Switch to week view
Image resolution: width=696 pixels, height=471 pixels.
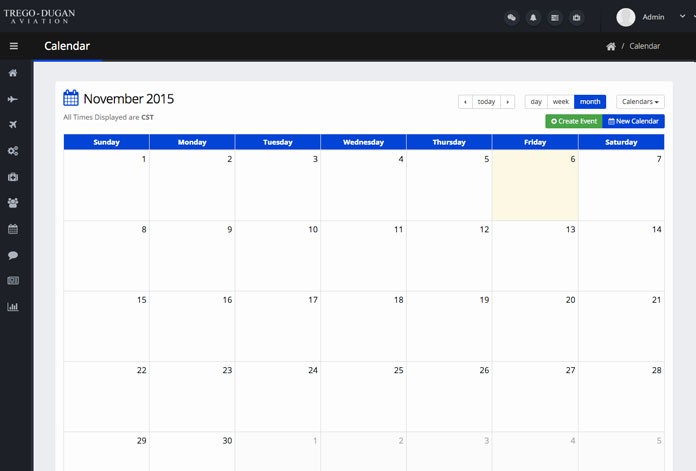(561, 102)
